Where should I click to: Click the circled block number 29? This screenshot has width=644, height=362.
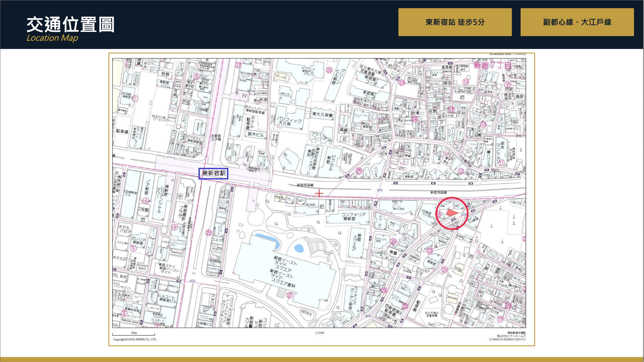[209, 232]
